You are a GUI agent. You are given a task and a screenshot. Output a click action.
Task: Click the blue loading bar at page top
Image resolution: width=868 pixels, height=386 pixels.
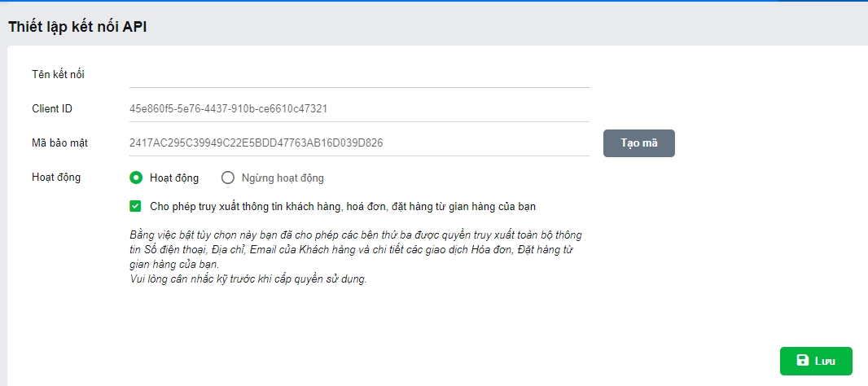click(434, 1)
